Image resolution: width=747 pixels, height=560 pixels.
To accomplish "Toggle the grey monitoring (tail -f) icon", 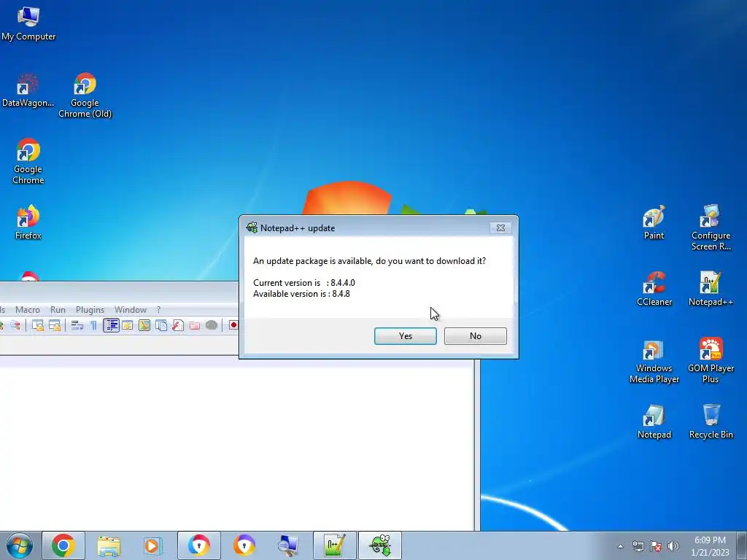I will pos(212,325).
